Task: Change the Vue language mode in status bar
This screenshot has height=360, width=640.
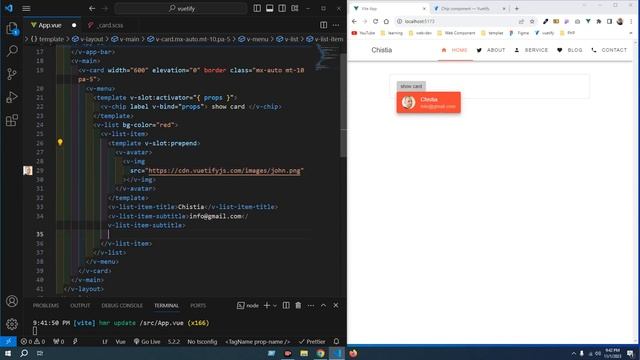Action: click(120, 341)
